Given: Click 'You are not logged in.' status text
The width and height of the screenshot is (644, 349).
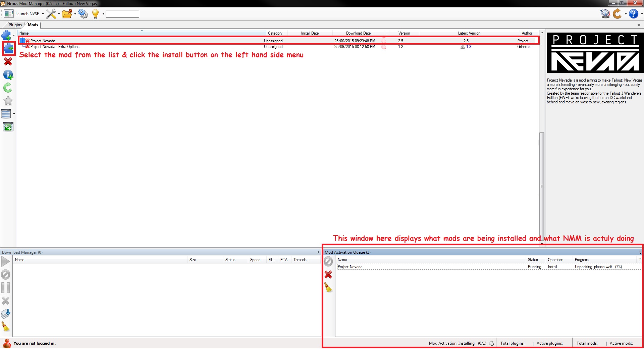Looking at the screenshot, I should (x=35, y=343).
